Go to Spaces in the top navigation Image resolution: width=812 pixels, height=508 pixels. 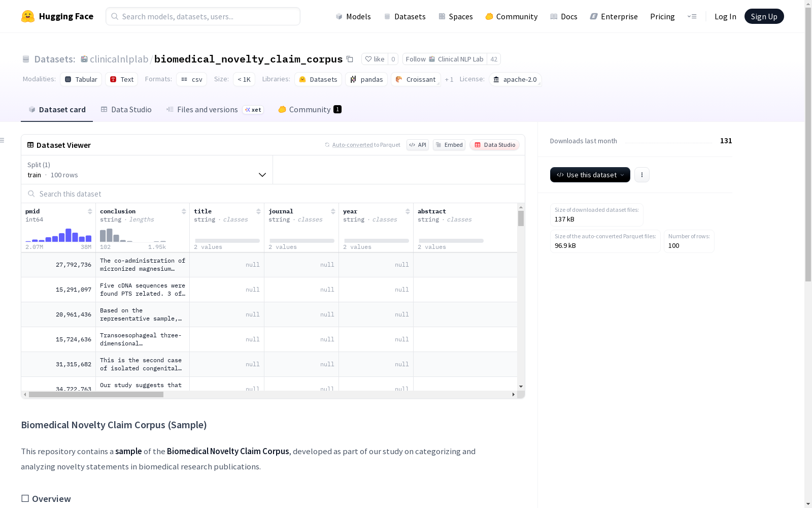click(x=456, y=16)
